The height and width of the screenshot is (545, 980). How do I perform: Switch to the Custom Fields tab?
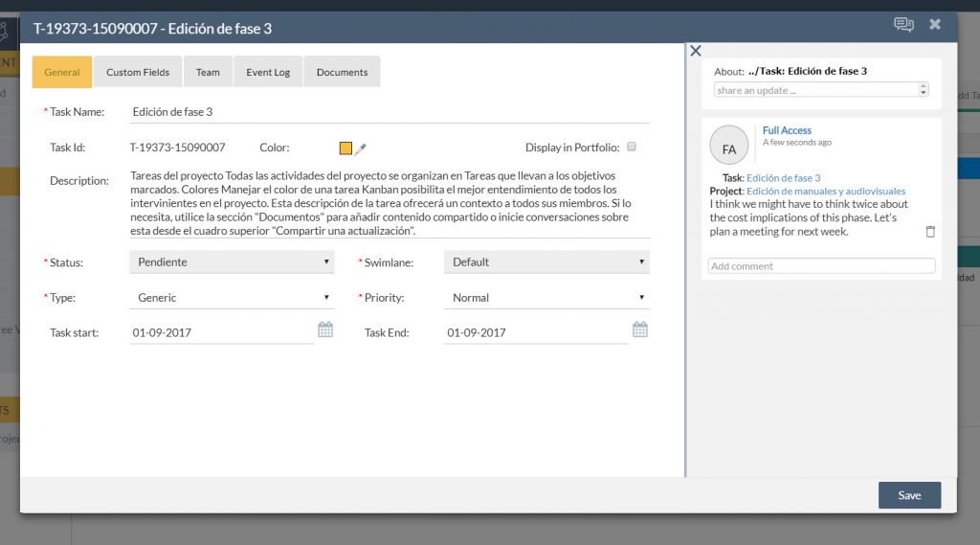(138, 72)
